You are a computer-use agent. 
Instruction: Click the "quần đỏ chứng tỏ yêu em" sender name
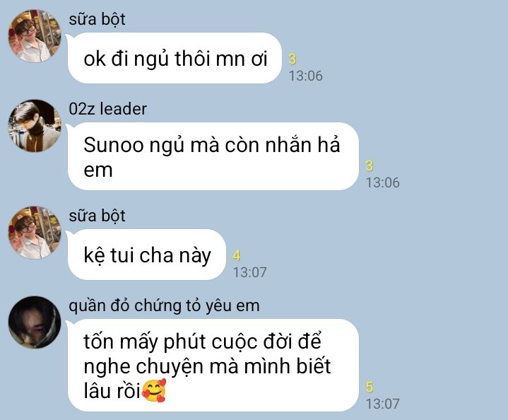(164, 306)
